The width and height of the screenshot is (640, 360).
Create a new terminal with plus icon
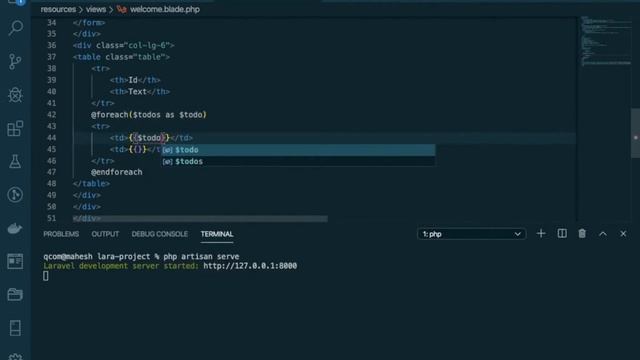[541, 233]
